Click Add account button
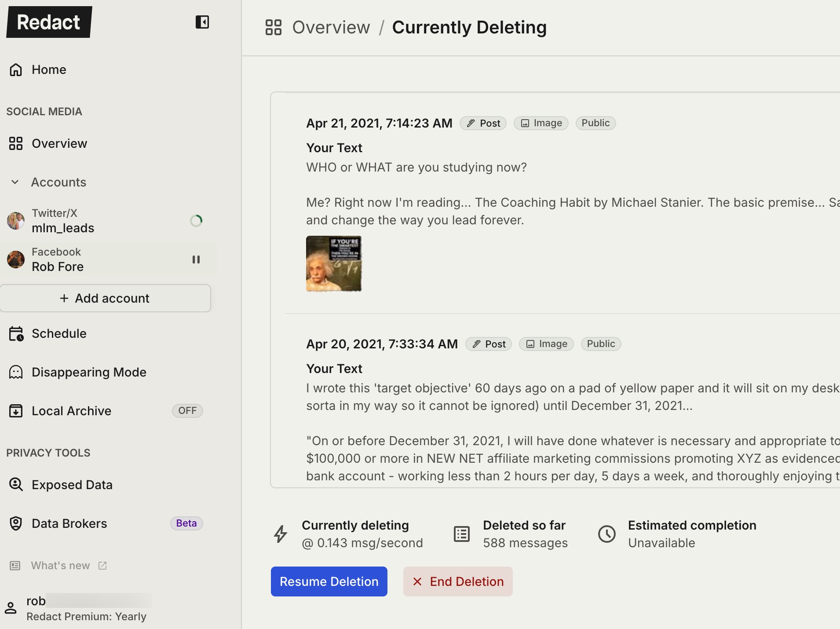This screenshot has width=840, height=629. (106, 298)
